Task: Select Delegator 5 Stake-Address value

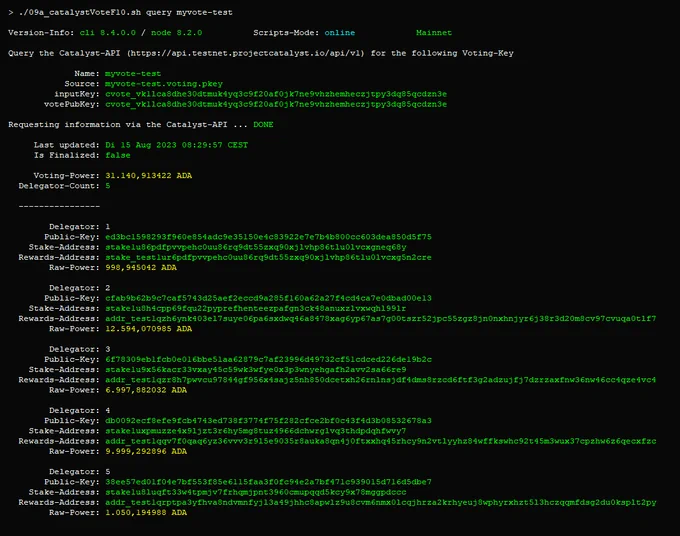Action: pos(256,492)
